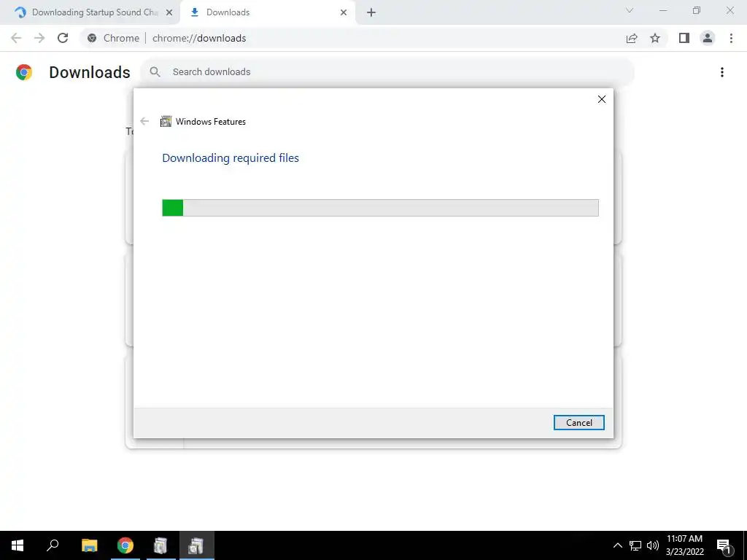
Task: Close the Downloading Startup Sound tab
Action: [x=169, y=13]
